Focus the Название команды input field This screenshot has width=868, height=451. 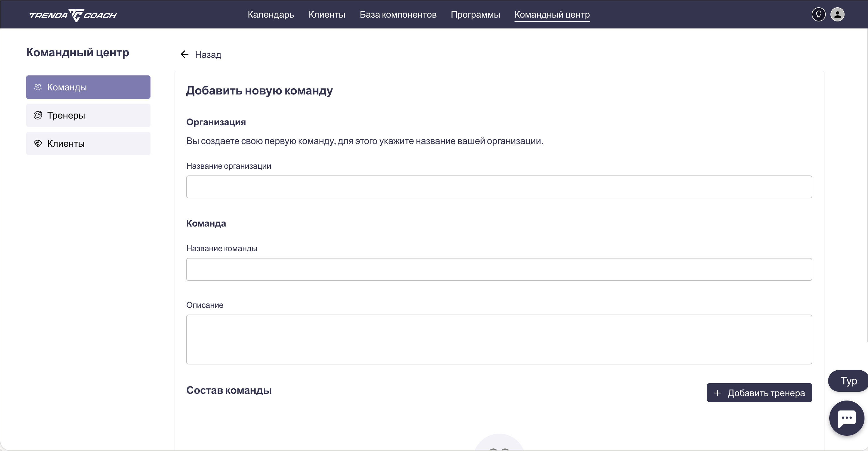499,269
